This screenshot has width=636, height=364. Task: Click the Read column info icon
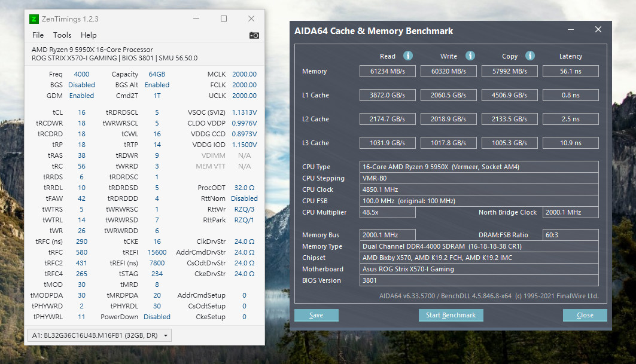[x=407, y=56]
